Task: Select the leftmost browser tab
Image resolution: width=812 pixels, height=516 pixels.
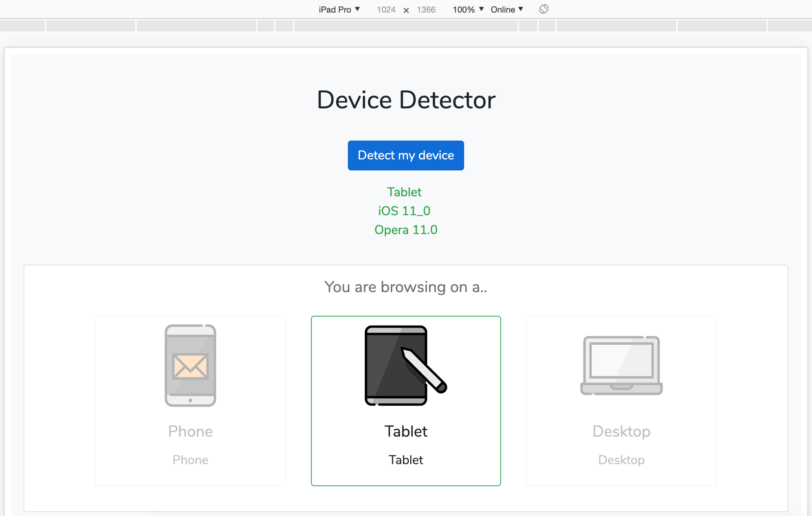Action: (x=22, y=26)
